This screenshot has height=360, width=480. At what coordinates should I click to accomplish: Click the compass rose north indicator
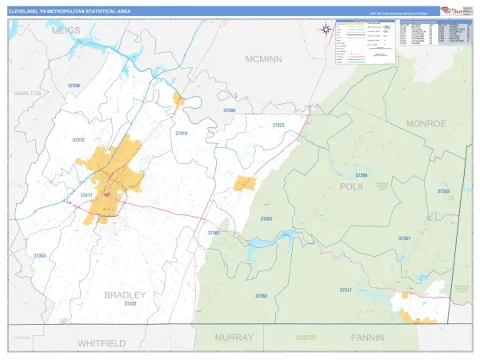pos(326,29)
